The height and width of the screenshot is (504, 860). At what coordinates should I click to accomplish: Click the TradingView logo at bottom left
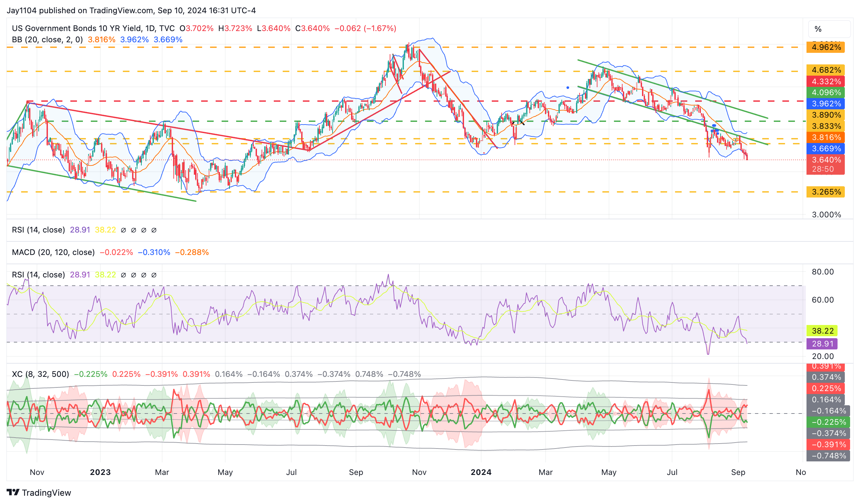point(39,493)
